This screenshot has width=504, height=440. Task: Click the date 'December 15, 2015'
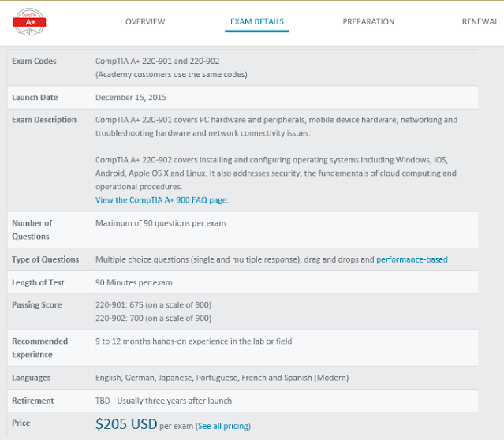(131, 98)
